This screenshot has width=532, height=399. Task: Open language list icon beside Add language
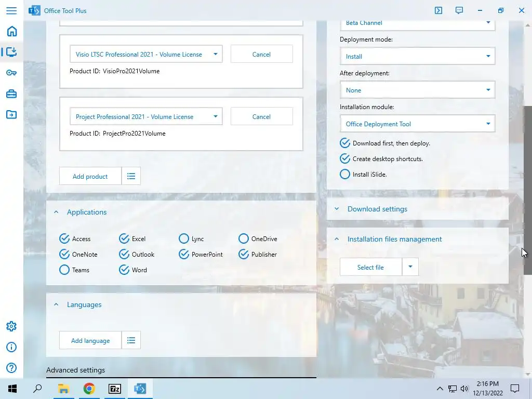(x=131, y=340)
